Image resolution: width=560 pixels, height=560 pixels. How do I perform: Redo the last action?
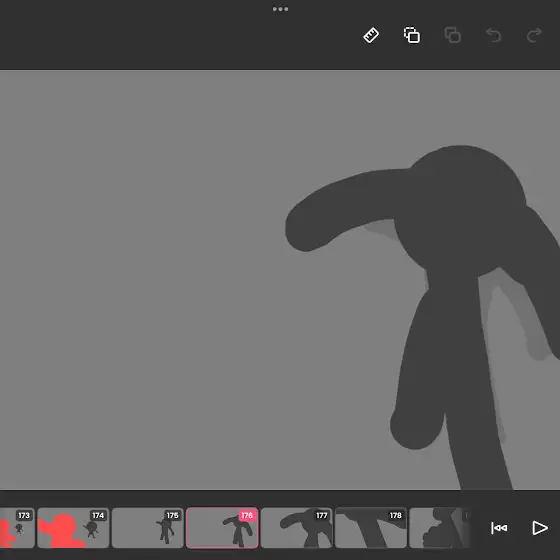point(534,35)
